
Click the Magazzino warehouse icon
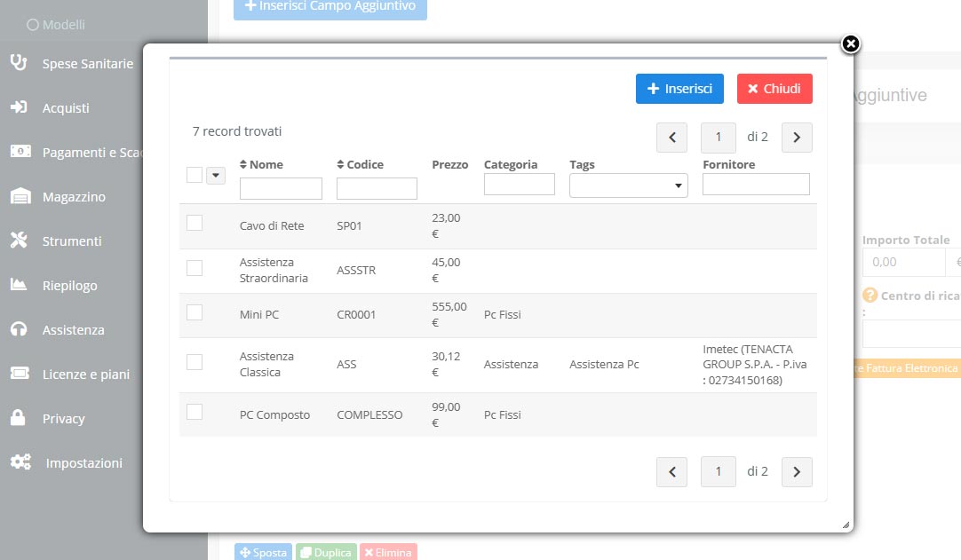[x=19, y=196]
